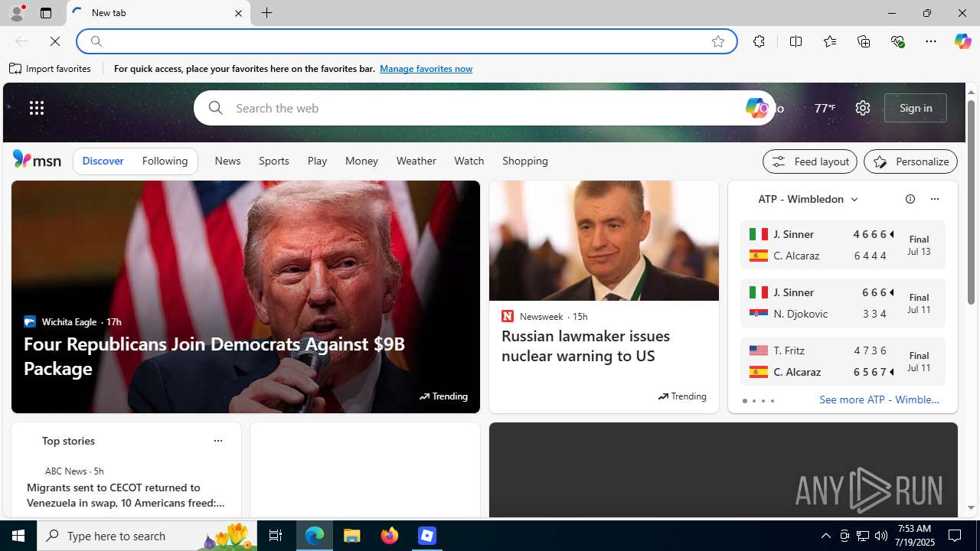Screen dimensions: 980x551
Task: Open the Watch tab
Action: (469, 161)
